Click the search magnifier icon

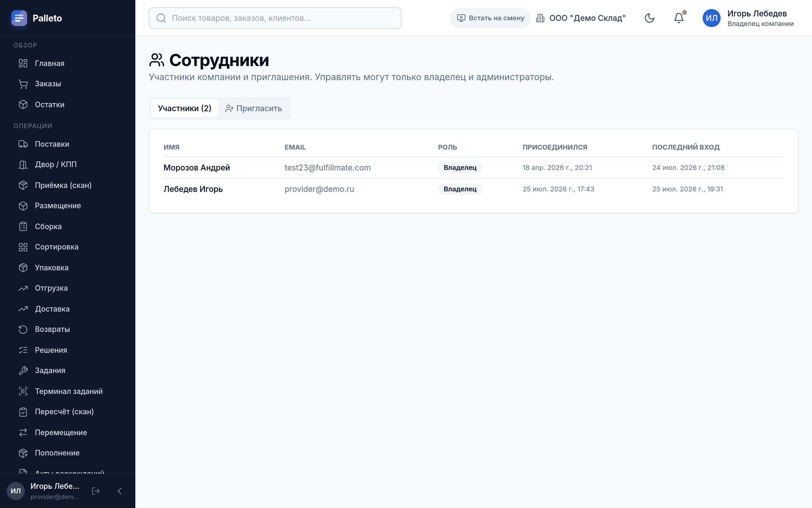161,18
